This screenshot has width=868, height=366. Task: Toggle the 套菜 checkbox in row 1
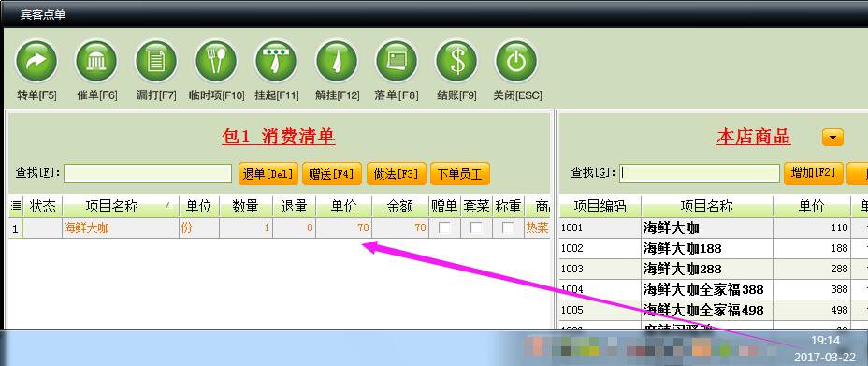point(476,227)
